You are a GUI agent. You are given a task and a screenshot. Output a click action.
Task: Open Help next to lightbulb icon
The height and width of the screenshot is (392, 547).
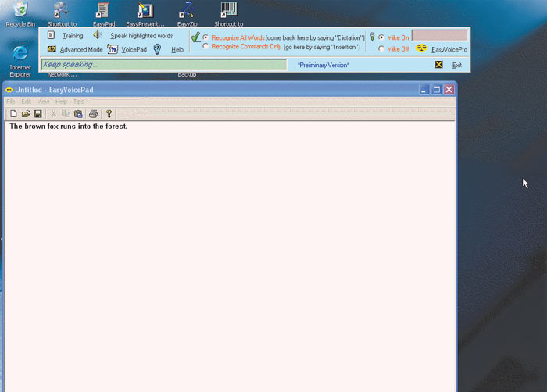(177, 49)
